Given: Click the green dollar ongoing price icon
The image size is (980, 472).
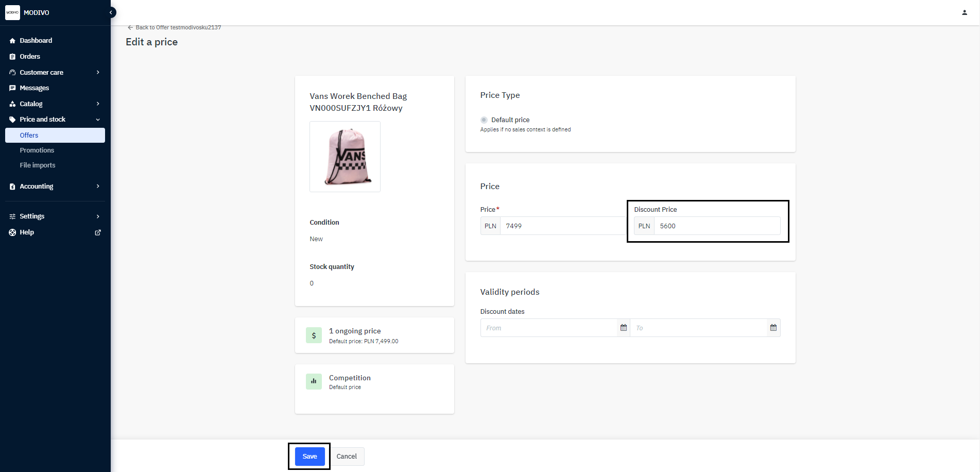Looking at the screenshot, I should (x=314, y=335).
